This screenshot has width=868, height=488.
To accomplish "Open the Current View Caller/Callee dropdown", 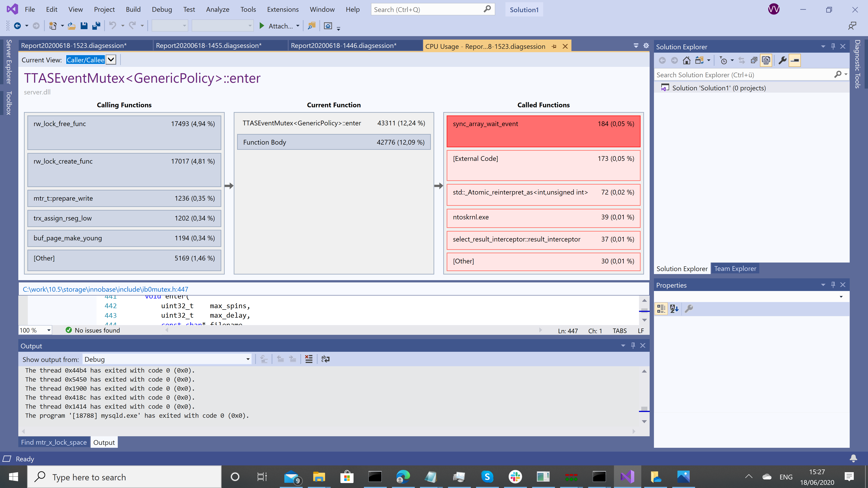I will (x=111, y=60).
